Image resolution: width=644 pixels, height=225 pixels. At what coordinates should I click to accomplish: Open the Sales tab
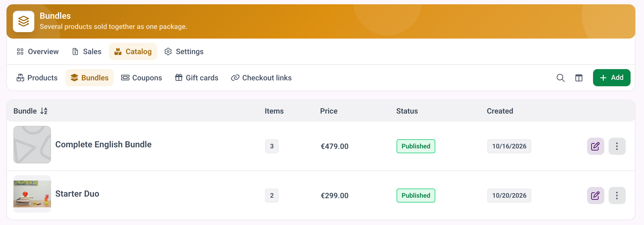point(87,51)
